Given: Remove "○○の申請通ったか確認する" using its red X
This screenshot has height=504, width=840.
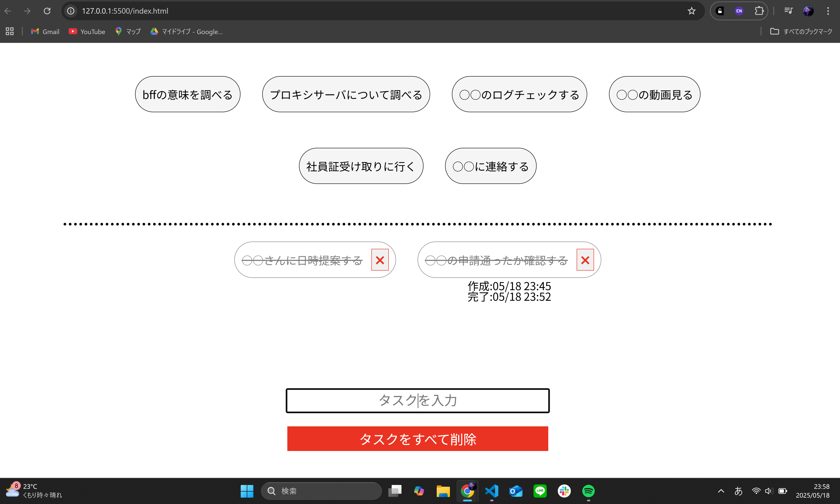Looking at the screenshot, I should (x=585, y=259).
